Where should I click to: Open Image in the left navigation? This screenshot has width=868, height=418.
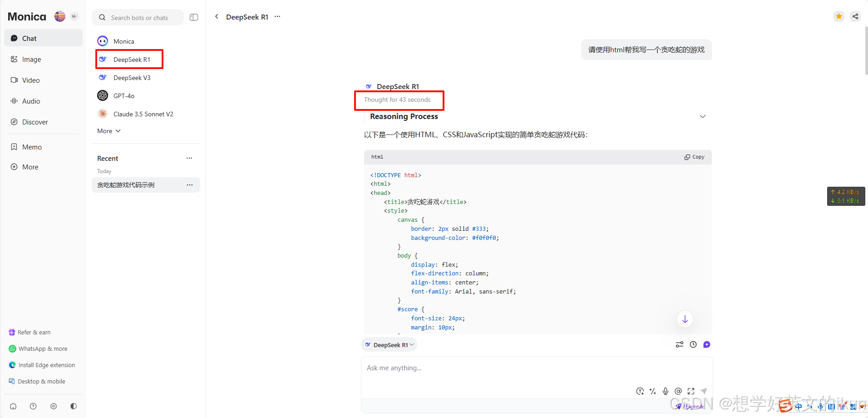tap(43, 59)
